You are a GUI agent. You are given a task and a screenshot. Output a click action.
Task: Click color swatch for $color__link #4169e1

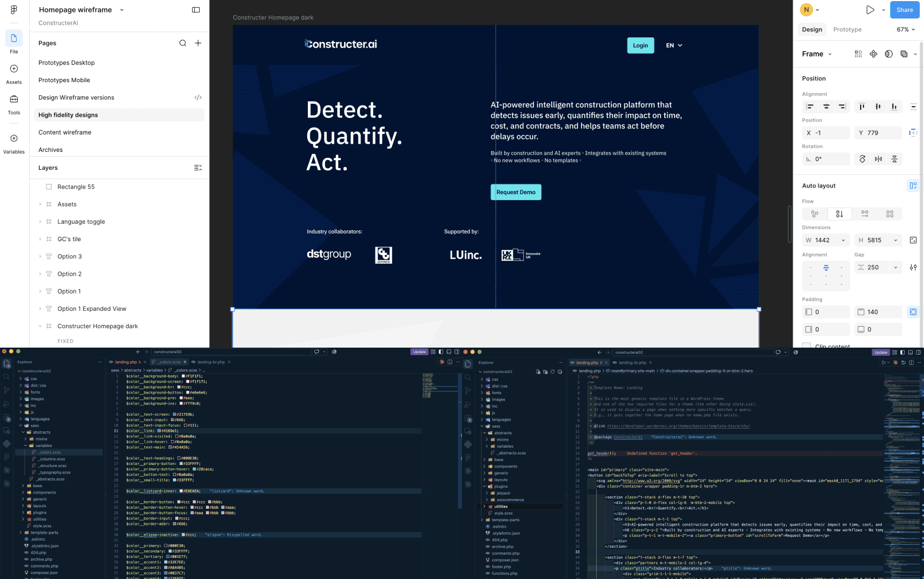point(159,431)
